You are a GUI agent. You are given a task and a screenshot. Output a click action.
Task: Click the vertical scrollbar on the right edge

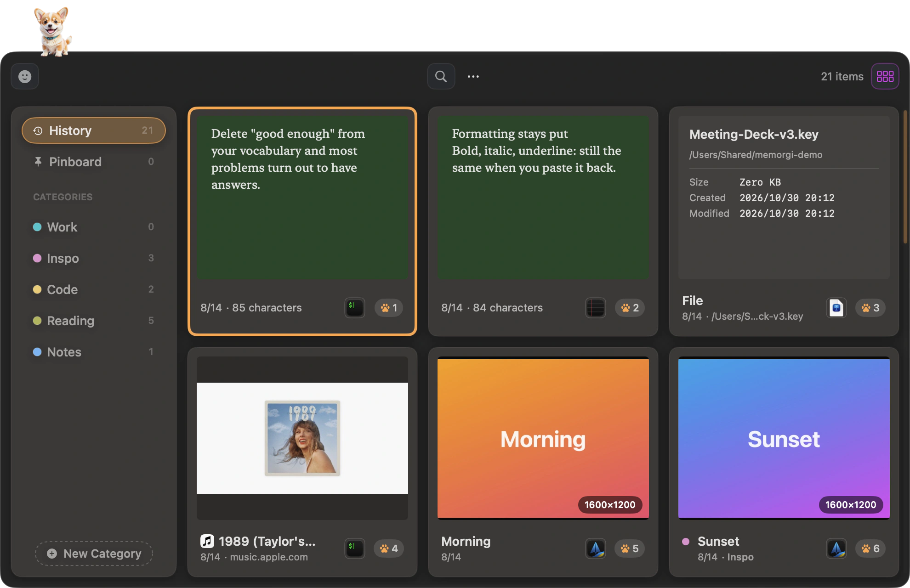pos(905,177)
